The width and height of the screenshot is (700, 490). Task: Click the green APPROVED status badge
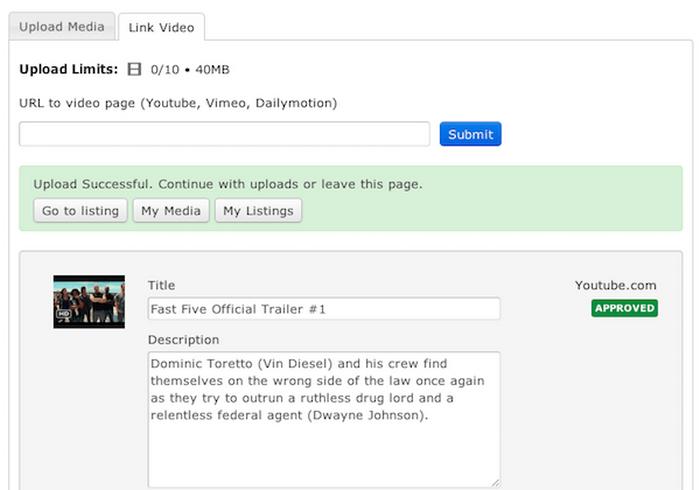tap(624, 309)
